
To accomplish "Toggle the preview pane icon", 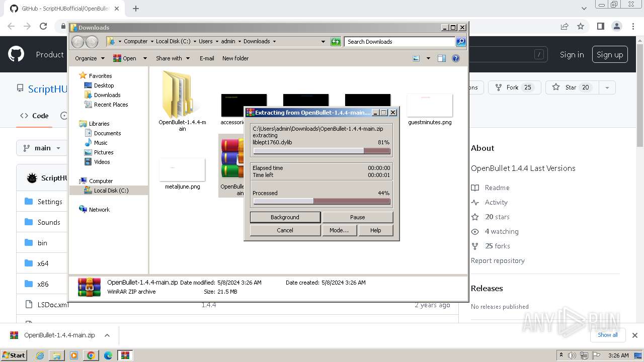I will 442,58.
